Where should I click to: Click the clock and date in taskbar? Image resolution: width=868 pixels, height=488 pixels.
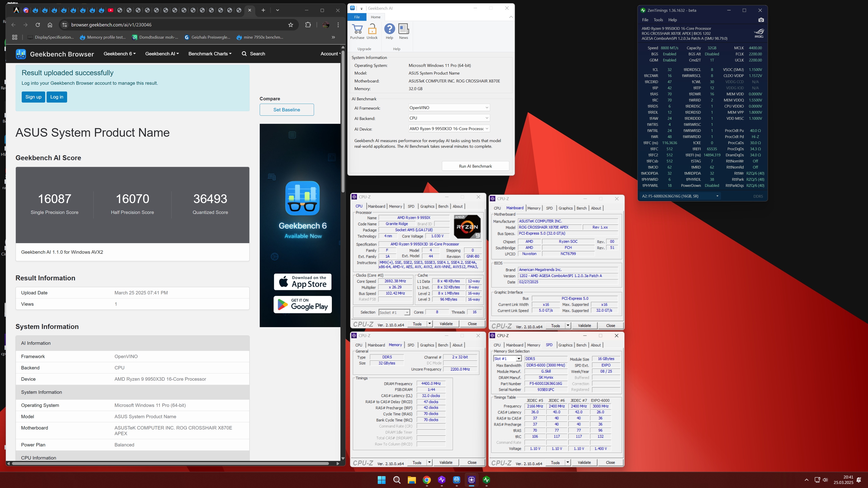(x=843, y=480)
